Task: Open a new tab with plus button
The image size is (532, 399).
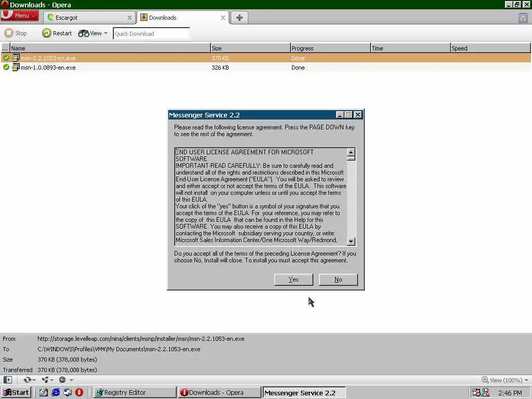Action: click(239, 18)
